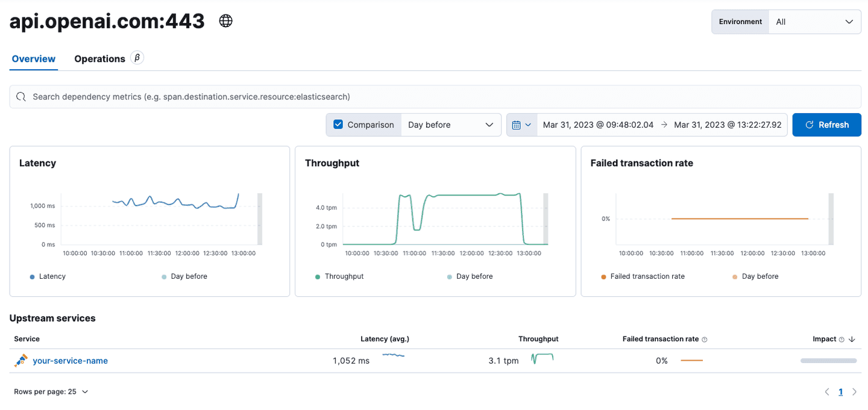Click the Impact bar for your-service-name
This screenshot has height=410, width=868.
click(x=830, y=361)
